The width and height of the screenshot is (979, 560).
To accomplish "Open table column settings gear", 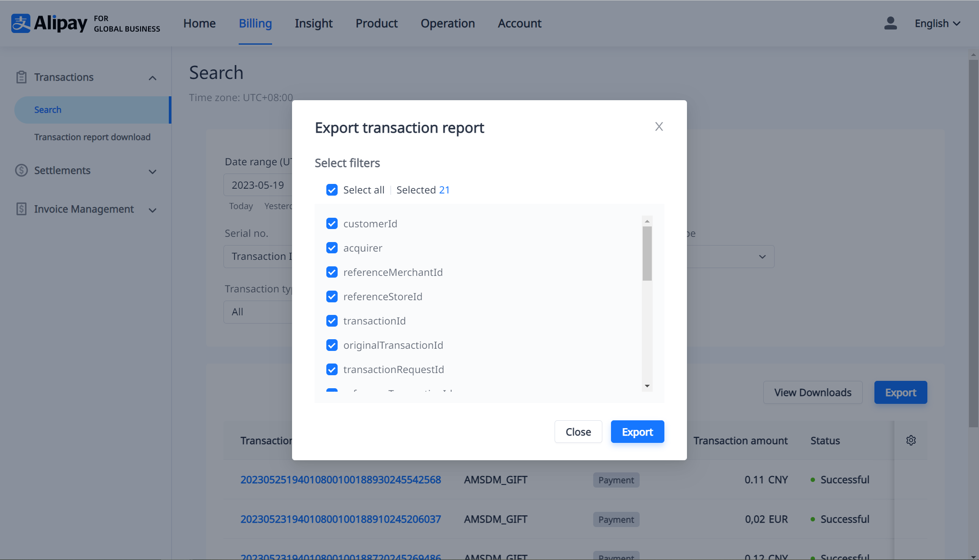I will pyautogui.click(x=911, y=440).
